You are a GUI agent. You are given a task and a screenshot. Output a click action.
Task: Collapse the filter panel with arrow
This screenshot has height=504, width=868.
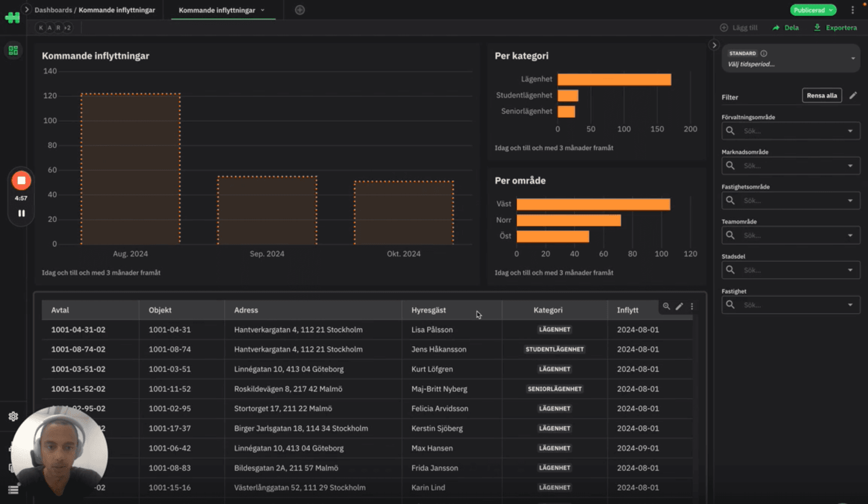coord(714,45)
